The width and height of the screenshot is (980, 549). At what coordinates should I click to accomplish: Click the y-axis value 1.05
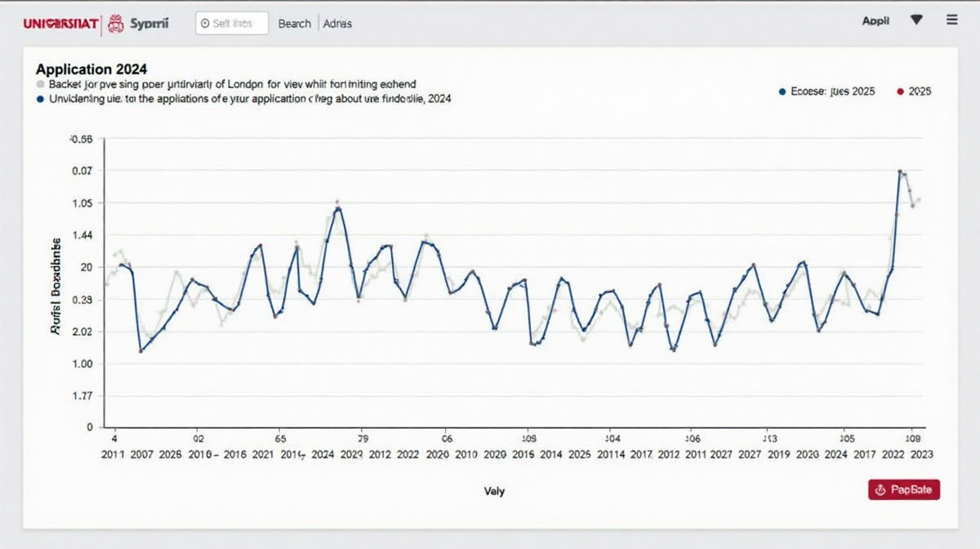point(82,203)
